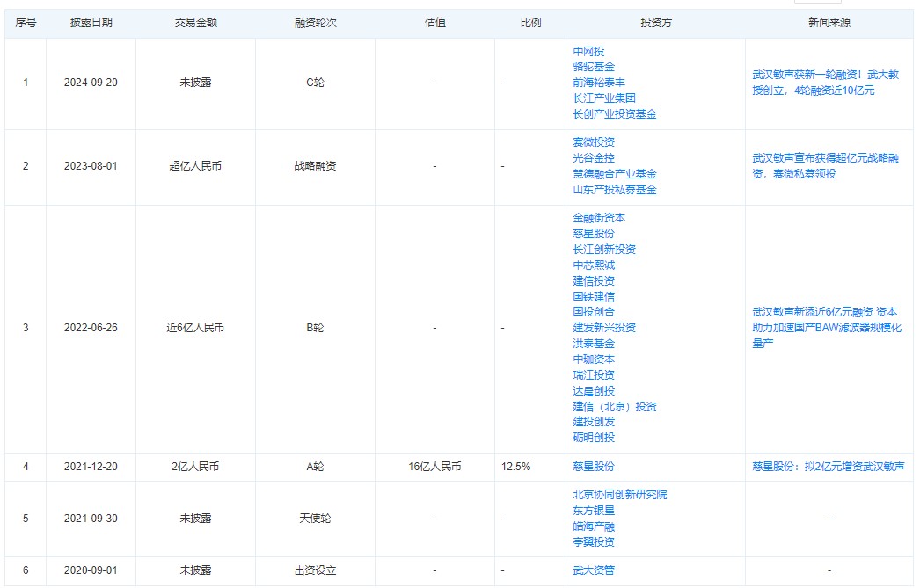Click the 天使轮 funding round cell
Viewport: 920px width, 588px height.
pos(315,519)
